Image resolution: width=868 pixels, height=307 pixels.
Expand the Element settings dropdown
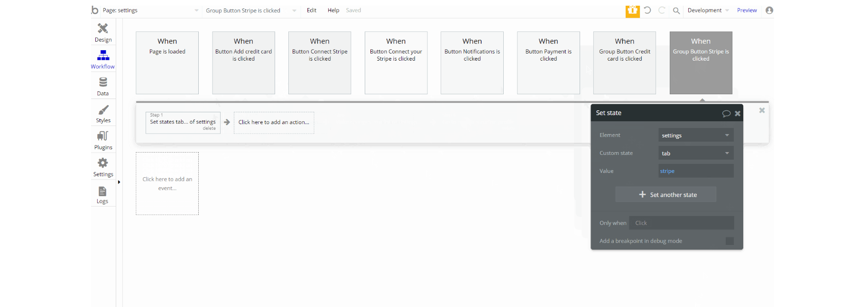(x=696, y=135)
